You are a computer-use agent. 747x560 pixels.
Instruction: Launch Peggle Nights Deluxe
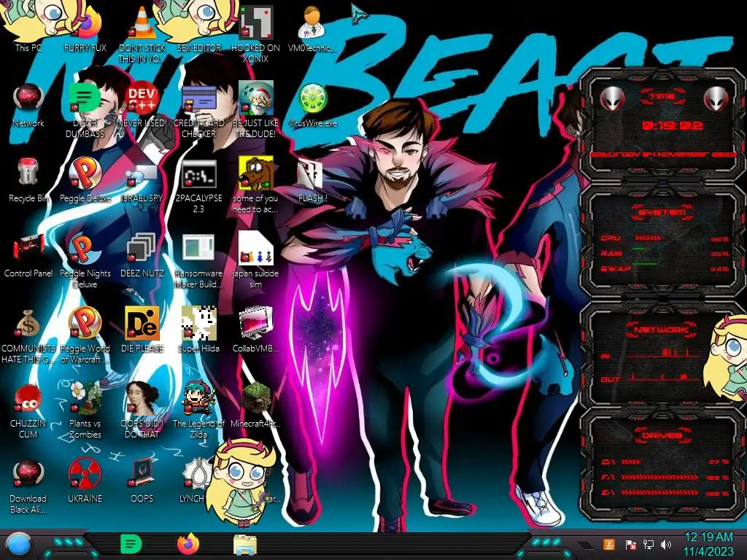pos(85,249)
